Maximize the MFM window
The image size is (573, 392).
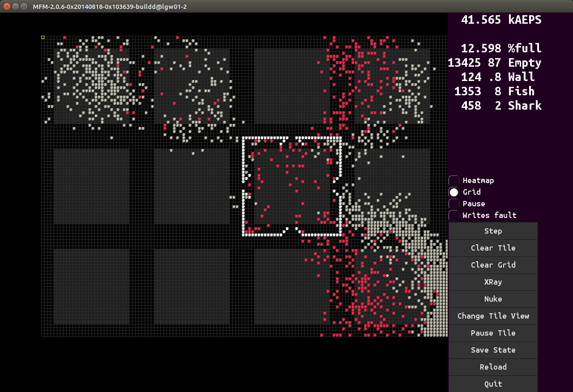(x=24, y=6)
